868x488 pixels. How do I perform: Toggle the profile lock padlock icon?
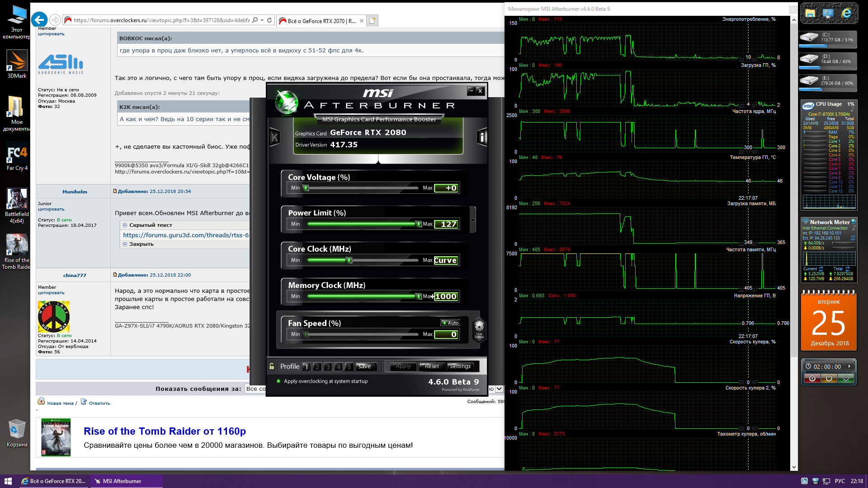coord(272,366)
